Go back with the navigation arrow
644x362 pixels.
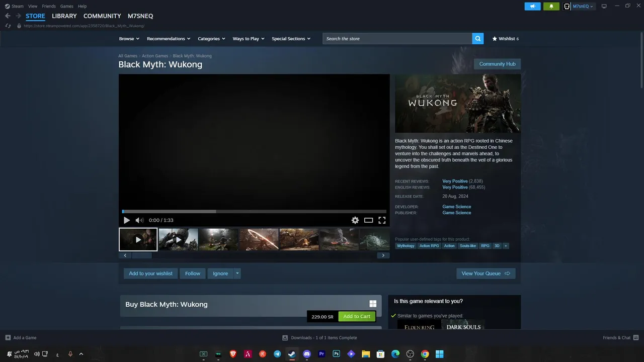(8, 16)
